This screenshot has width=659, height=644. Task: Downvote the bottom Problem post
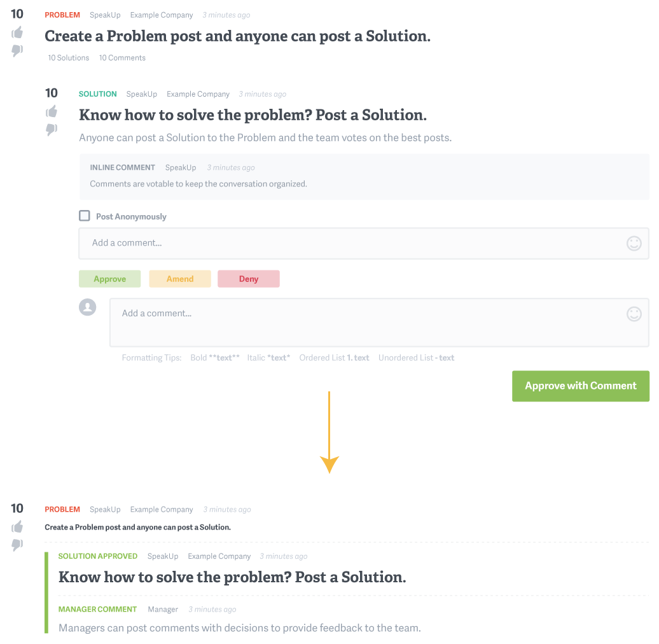click(x=17, y=545)
